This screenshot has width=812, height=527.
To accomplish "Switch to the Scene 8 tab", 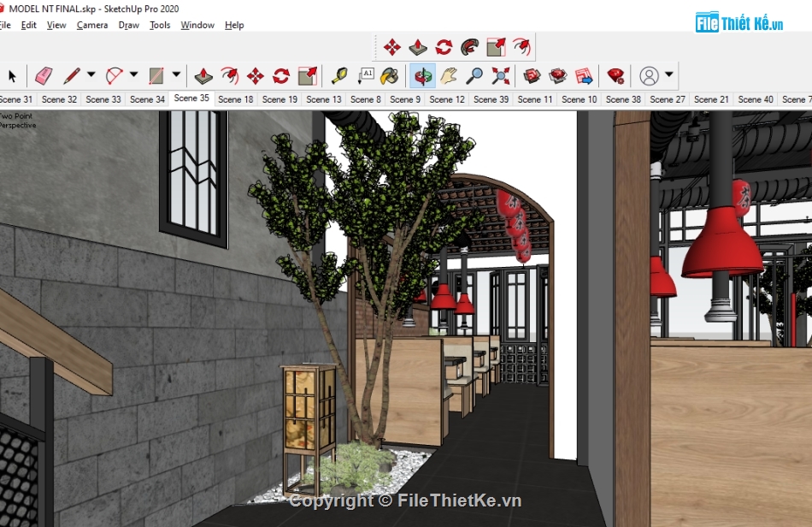I will (366, 99).
